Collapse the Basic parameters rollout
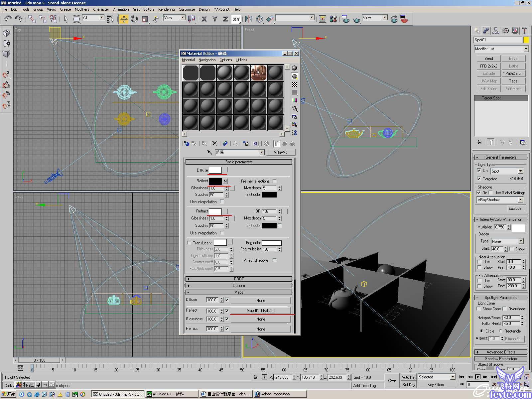 point(239,162)
